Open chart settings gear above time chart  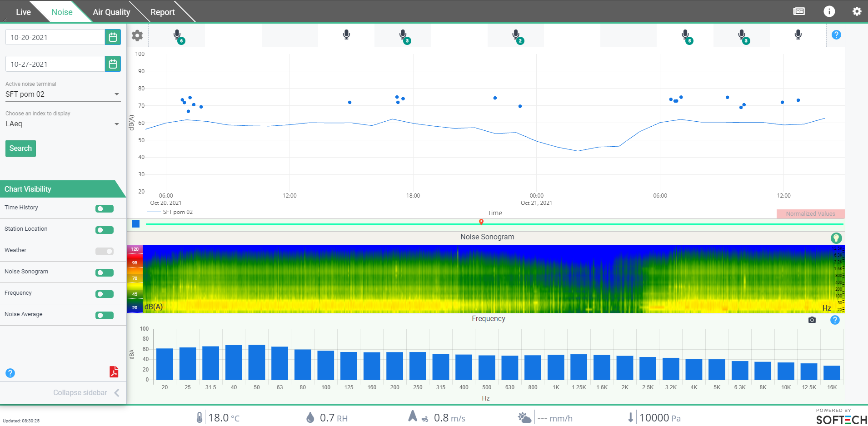point(137,35)
